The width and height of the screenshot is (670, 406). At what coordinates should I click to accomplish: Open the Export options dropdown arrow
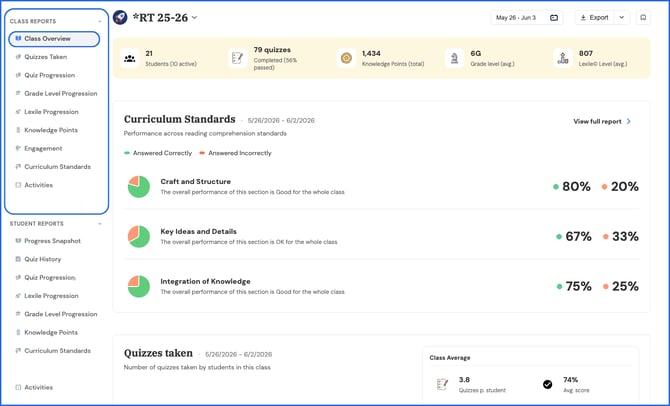coord(622,18)
